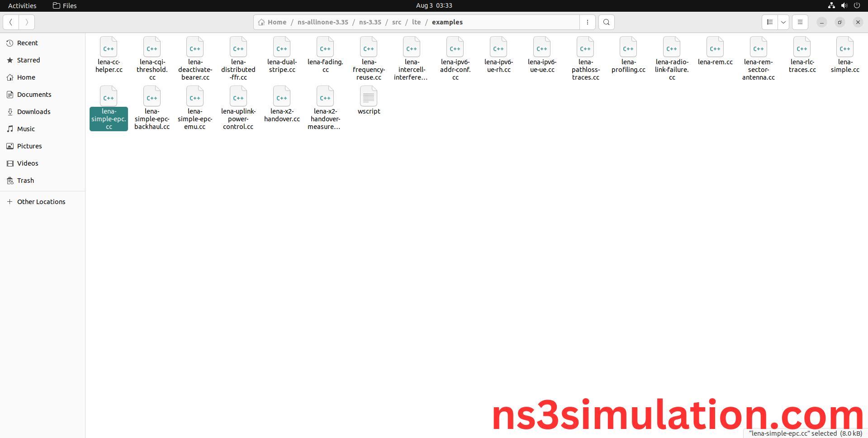
Task: Click the lena-rem.cc C++ file icon
Action: tap(715, 48)
